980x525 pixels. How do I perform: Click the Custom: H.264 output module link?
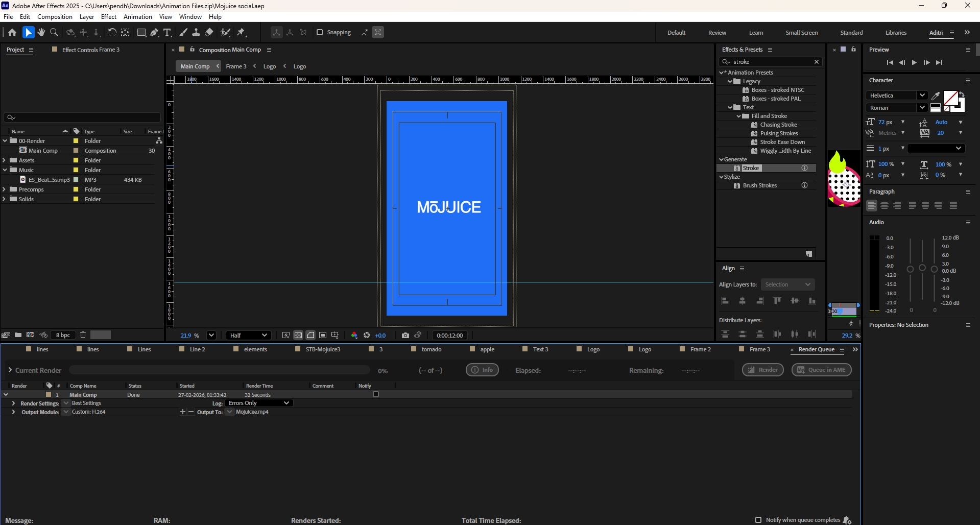click(88, 412)
